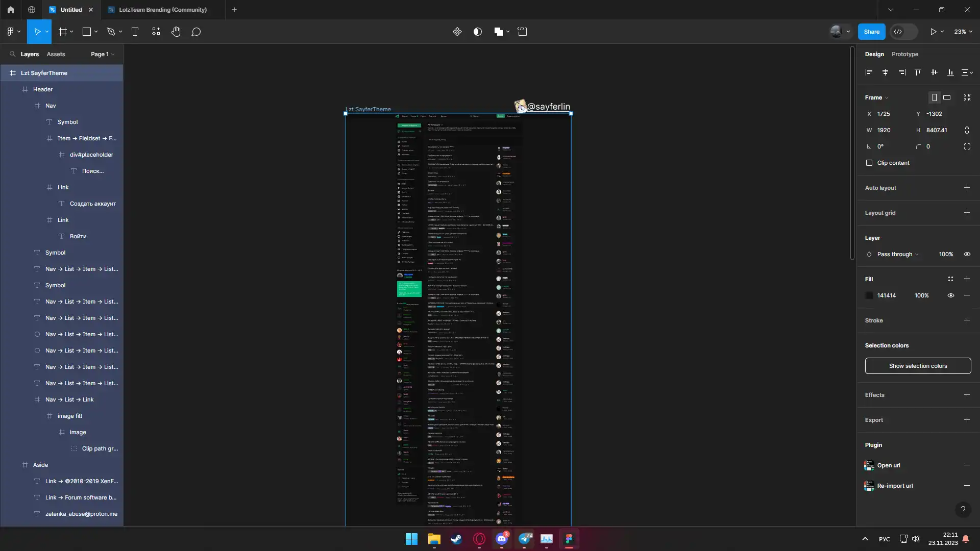980x551 pixels.
Task: Click Show selection colors button
Action: 918,366
